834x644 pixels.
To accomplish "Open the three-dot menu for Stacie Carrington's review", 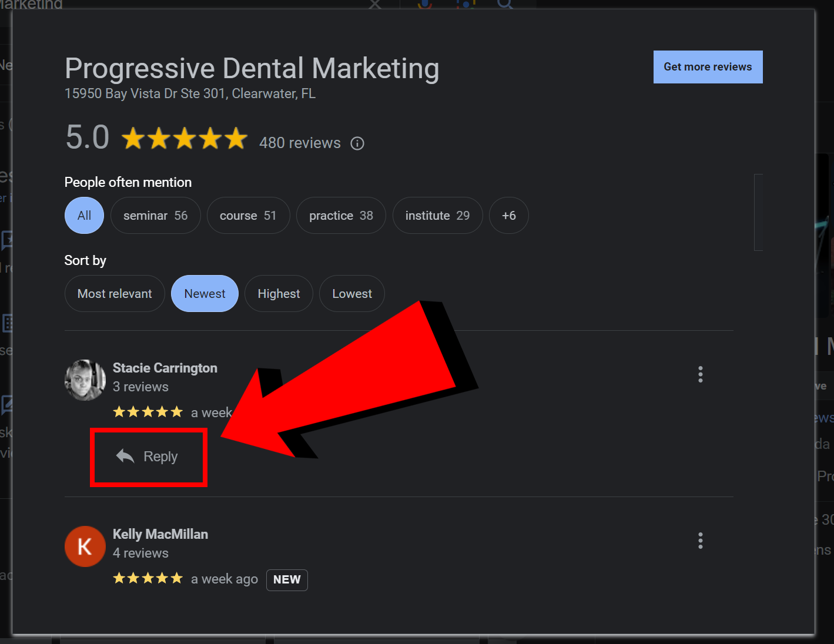I will click(700, 374).
